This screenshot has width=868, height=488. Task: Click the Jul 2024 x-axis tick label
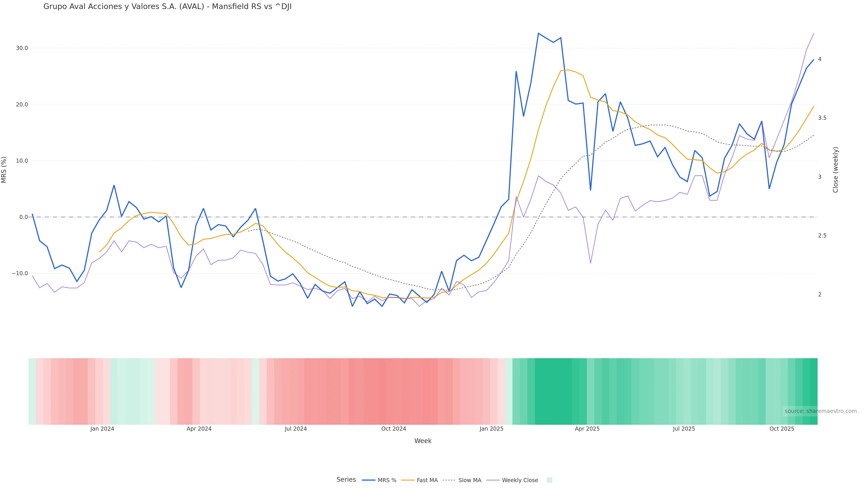[295, 429]
